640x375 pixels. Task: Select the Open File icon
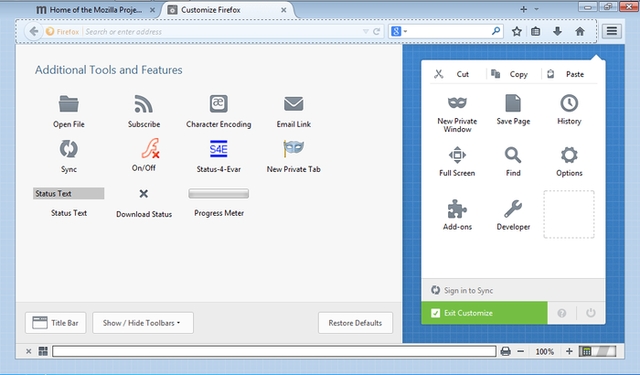(69, 104)
